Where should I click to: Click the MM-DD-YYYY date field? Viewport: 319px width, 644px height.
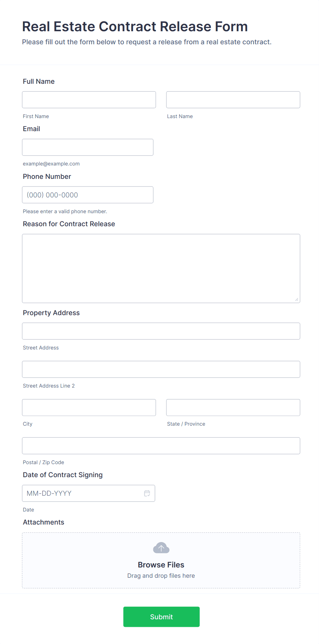(x=82, y=493)
